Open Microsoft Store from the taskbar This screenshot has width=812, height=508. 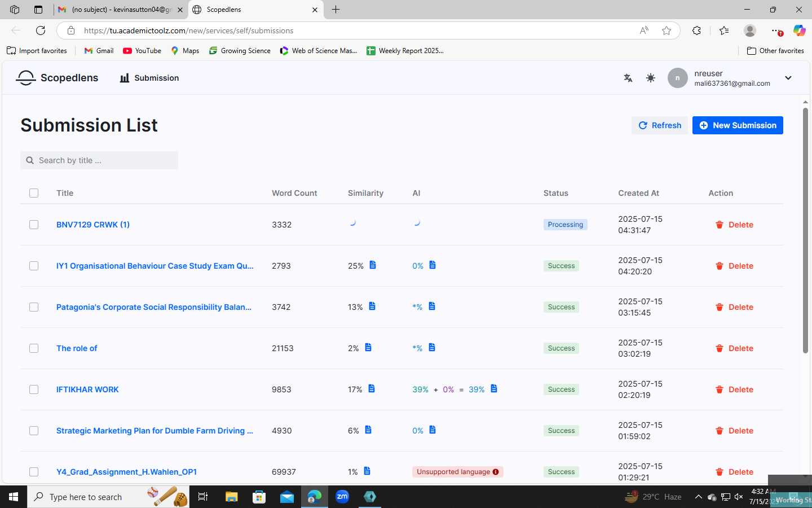pyautogui.click(x=259, y=497)
